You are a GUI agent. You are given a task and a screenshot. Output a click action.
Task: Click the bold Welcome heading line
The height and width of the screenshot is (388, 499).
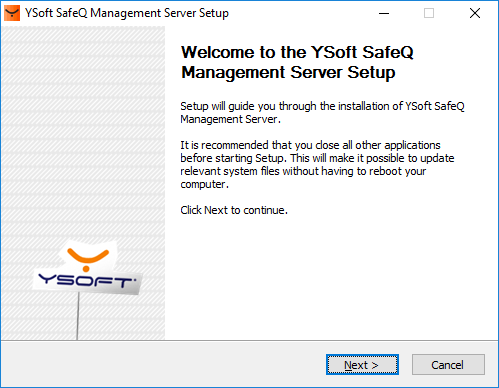[297, 52]
